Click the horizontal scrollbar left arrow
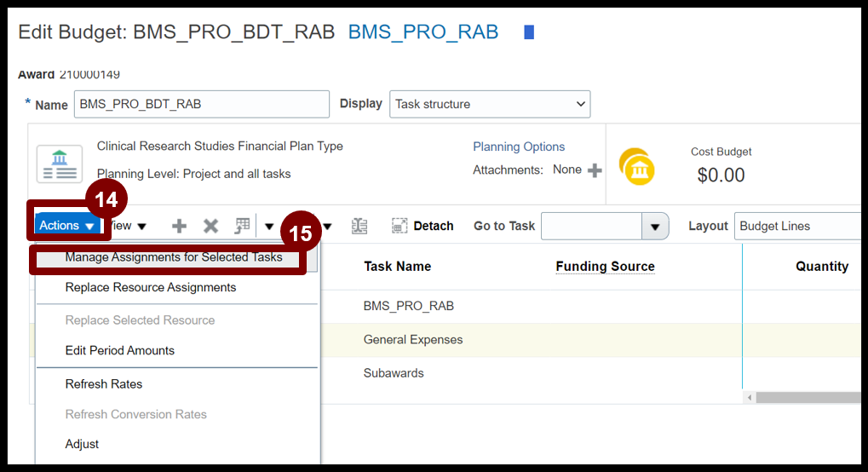Screen dimensions: 868x472 coord(750,397)
